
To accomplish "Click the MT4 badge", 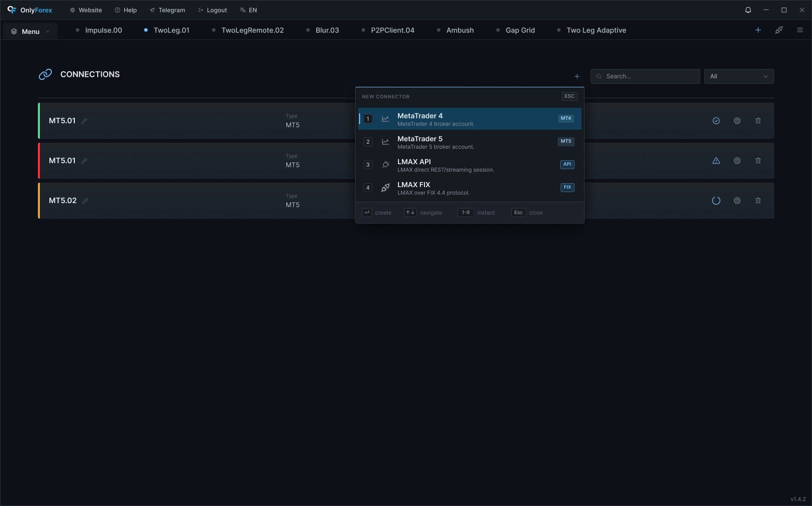I will tap(566, 118).
